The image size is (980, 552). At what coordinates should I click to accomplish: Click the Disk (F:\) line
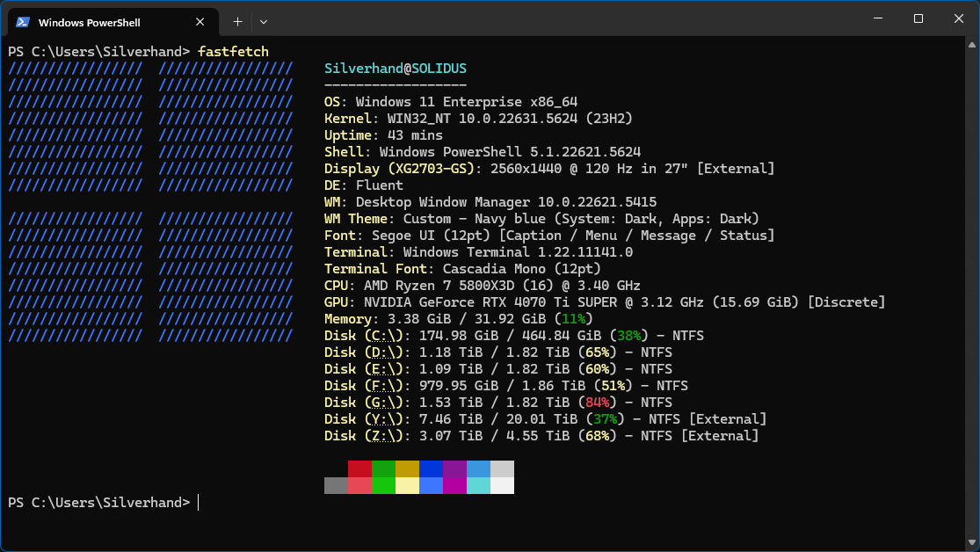click(506, 386)
